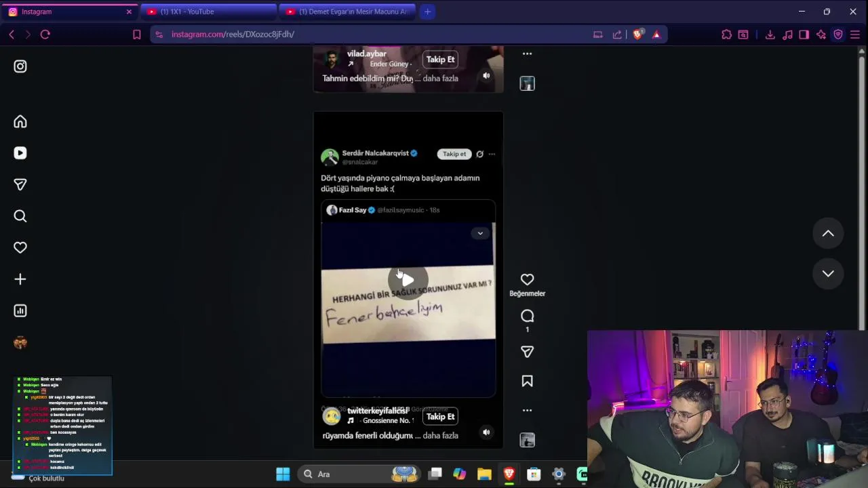
Task: Open the Dashboard chart icon in sidebar
Action: click(20, 310)
